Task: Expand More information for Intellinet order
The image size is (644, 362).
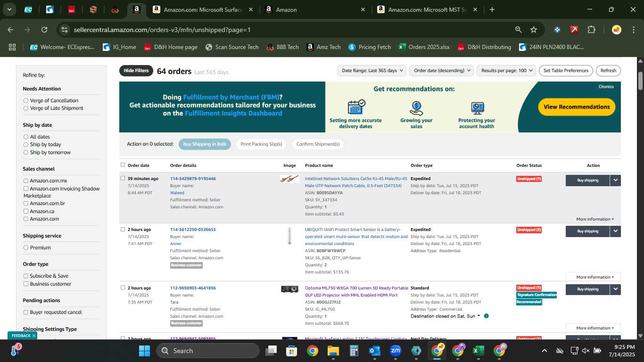Action: pos(595,219)
